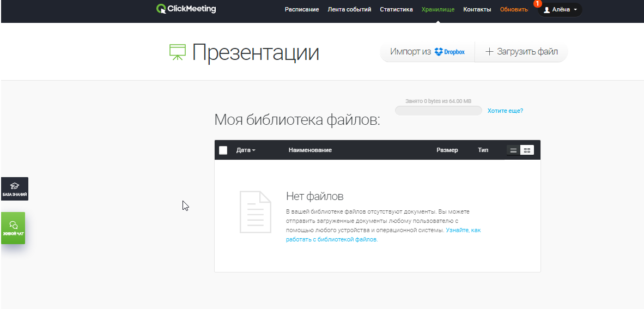Viewport: 644px width, 309px height.
Task: Click the Тип column header
Action: (x=483, y=150)
